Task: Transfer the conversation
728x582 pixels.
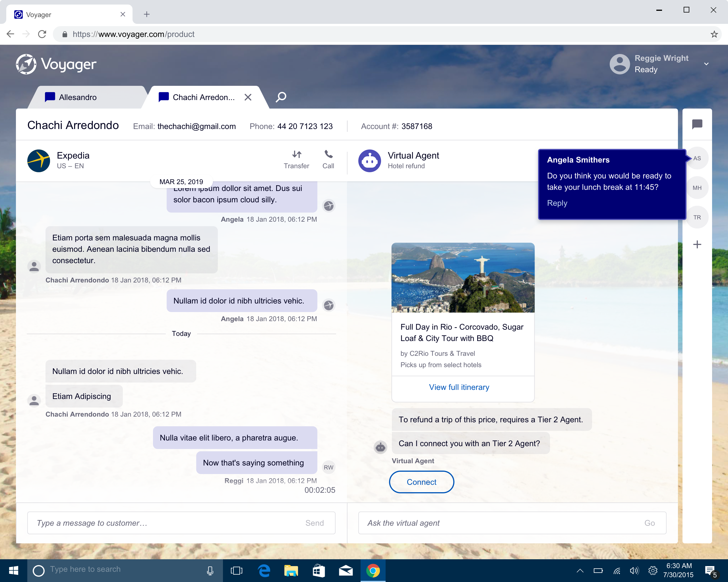Action: click(296, 160)
